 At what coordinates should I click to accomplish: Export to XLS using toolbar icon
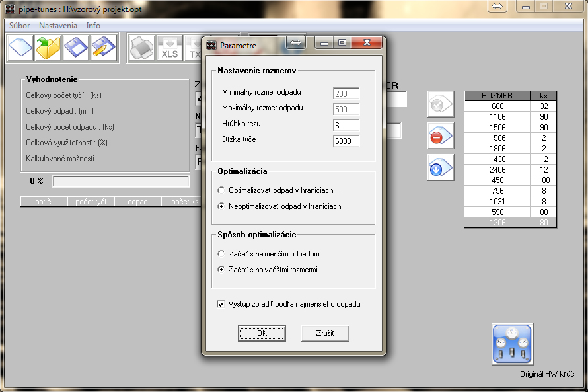tap(169, 48)
